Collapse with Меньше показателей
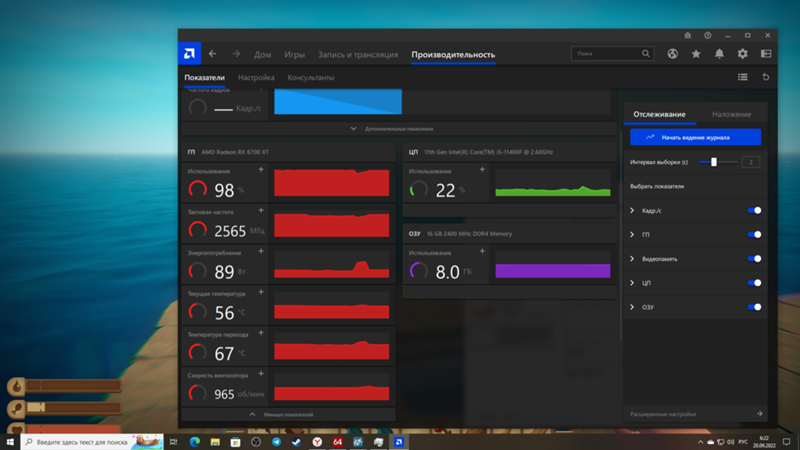This screenshot has height=450, width=800. point(288,414)
